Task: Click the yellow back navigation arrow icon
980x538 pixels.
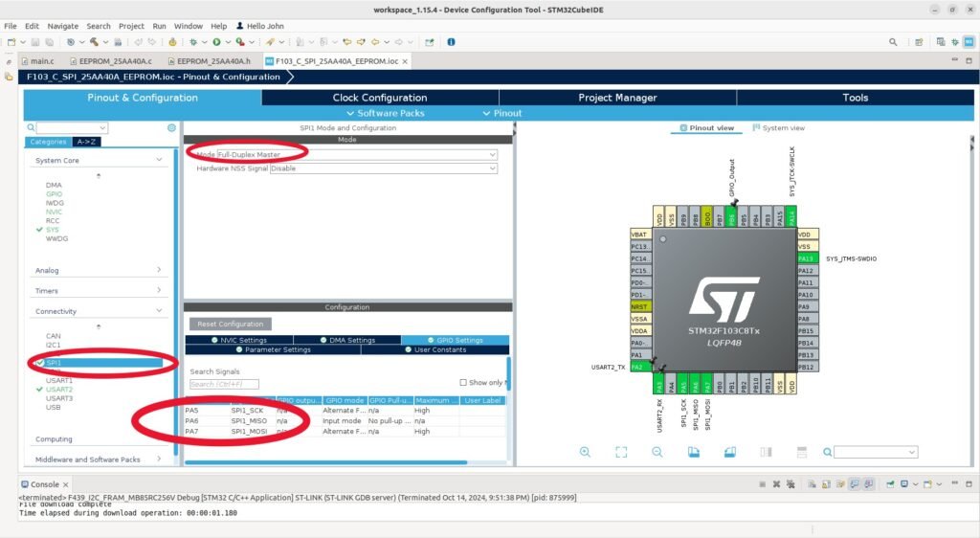Action: [375, 42]
